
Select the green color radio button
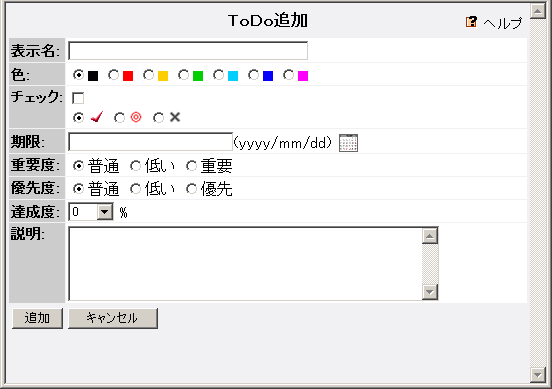tap(183, 75)
